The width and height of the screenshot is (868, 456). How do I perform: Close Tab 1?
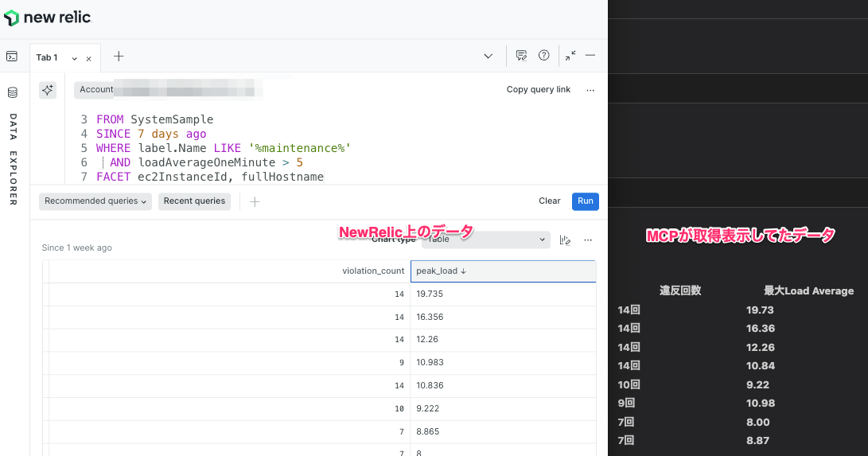point(88,58)
